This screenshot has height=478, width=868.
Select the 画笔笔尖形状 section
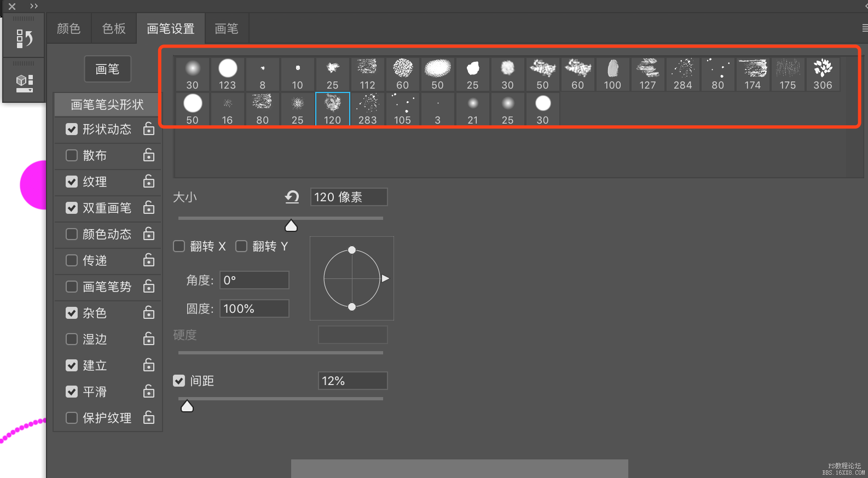point(107,104)
